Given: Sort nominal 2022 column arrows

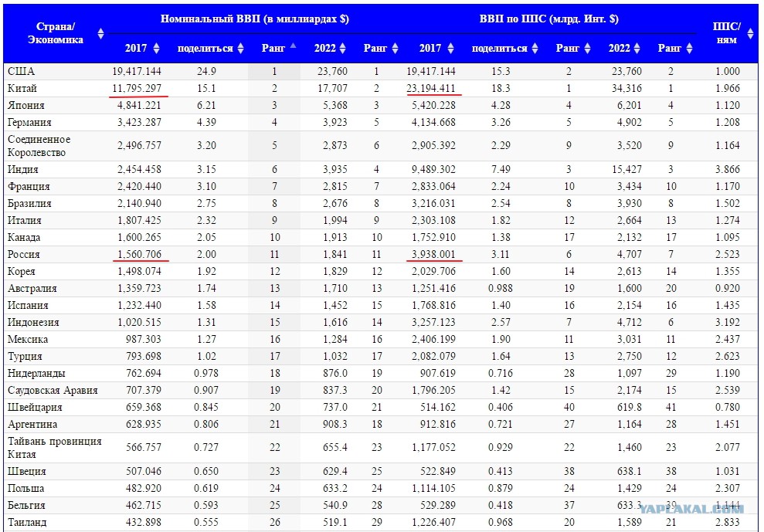Looking at the screenshot, I should click(343, 48).
